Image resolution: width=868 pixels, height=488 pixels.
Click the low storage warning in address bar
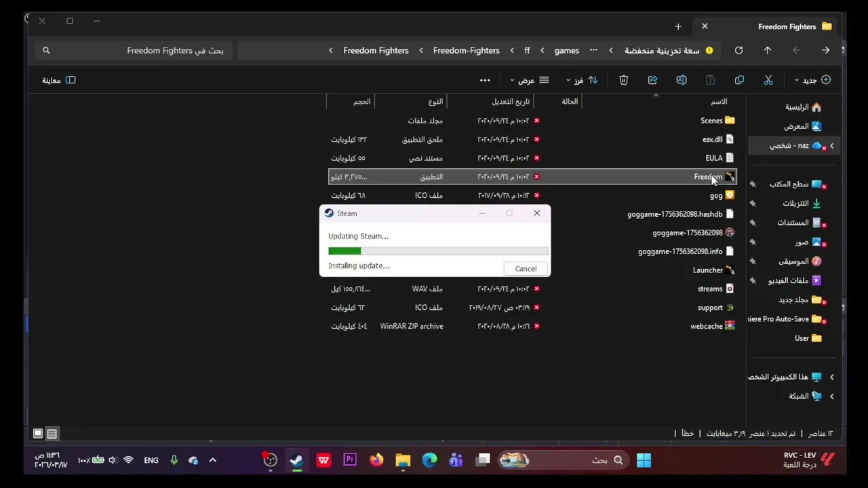[x=669, y=50]
